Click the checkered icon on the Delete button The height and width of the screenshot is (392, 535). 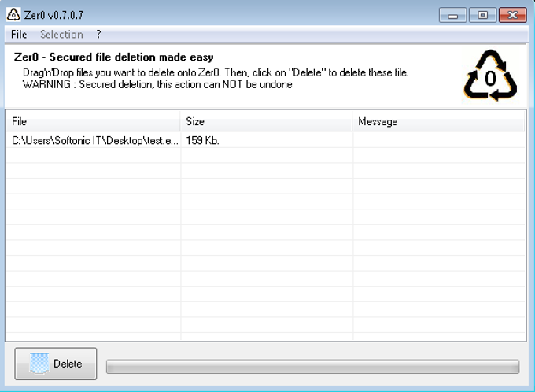(39, 364)
